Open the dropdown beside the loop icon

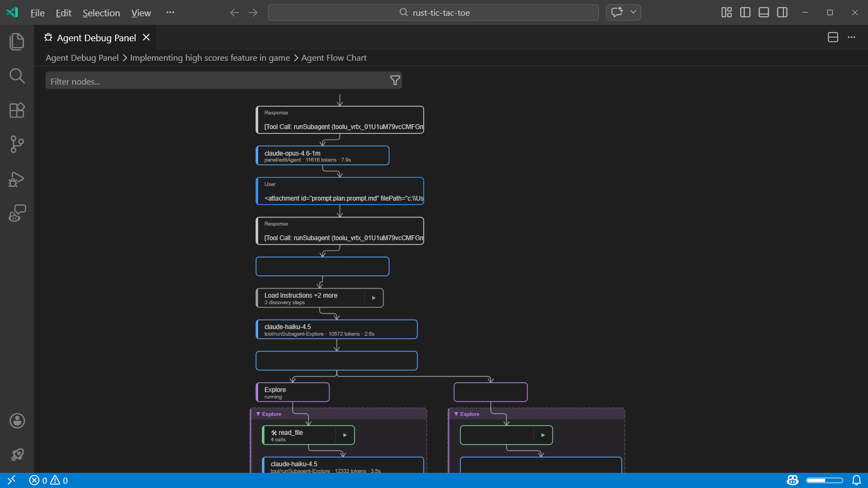tap(633, 12)
